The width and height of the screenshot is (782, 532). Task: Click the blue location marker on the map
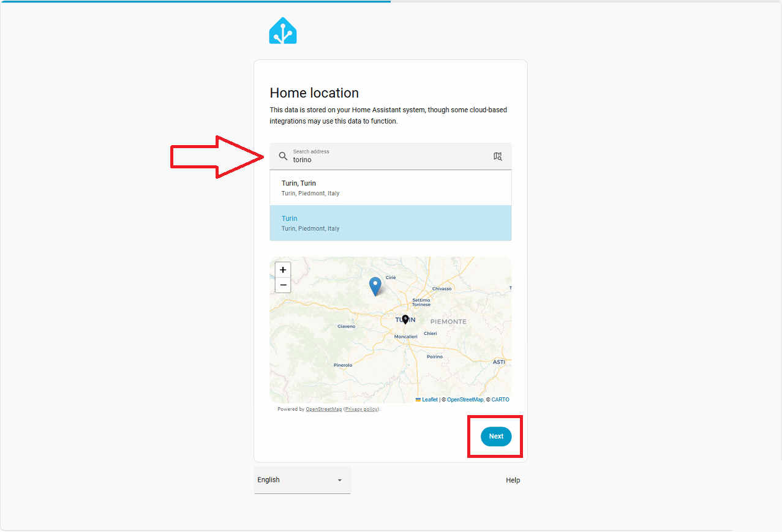coord(375,285)
